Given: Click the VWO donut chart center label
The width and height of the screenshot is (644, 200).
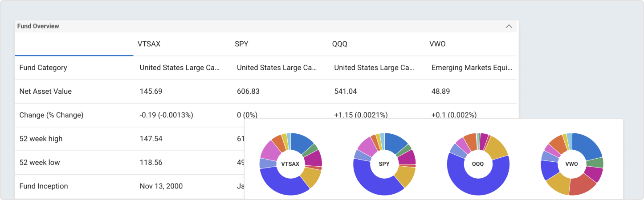Looking at the screenshot, I should click(x=571, y=164).
